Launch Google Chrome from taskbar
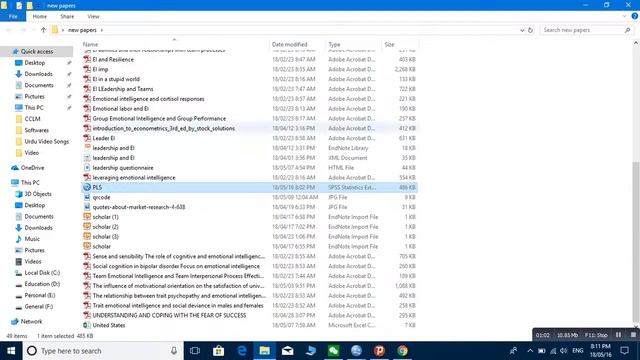This screenshot has height=360, width=640. click(402, 351)
